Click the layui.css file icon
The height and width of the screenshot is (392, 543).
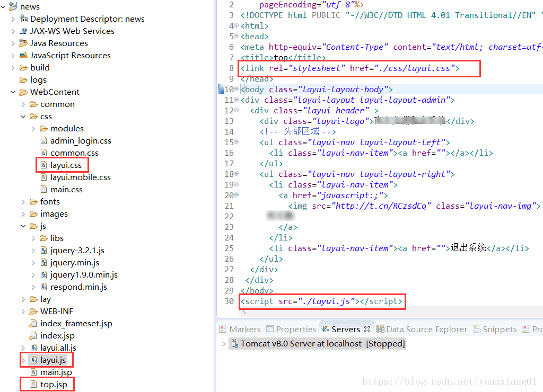click(x=43, y=165)
